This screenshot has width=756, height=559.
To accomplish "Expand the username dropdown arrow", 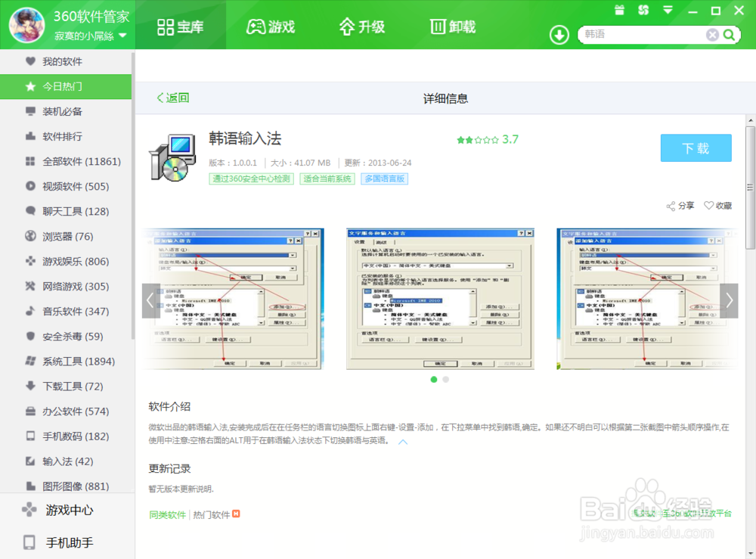I will [x=122, y=36].
